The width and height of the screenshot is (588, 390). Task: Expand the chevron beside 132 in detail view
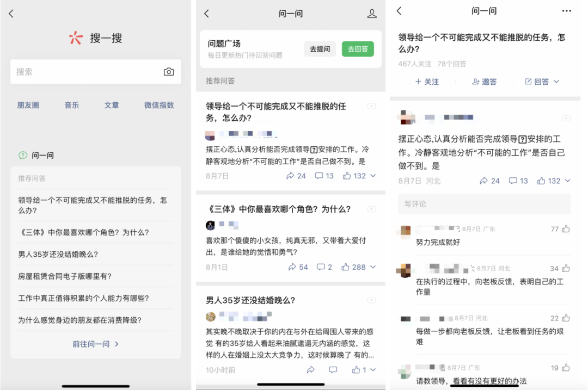coord(568,181)
